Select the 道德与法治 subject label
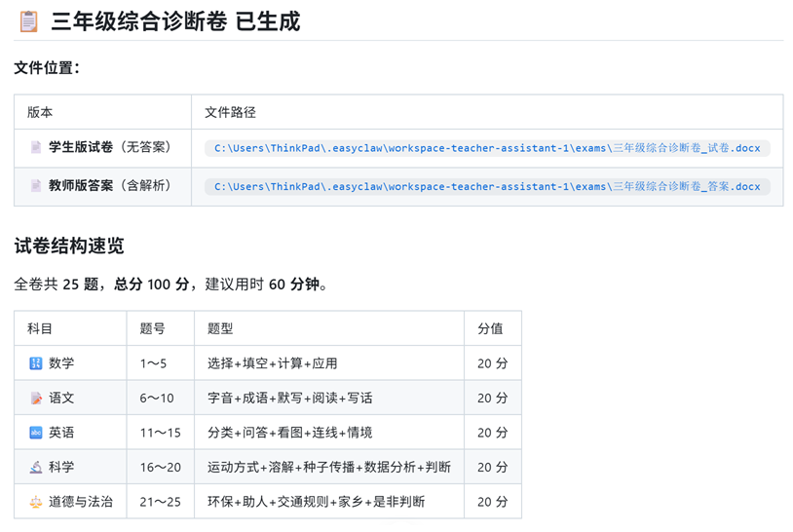Image resolution: width=793 pixels, height=532 pixels. 81,502
